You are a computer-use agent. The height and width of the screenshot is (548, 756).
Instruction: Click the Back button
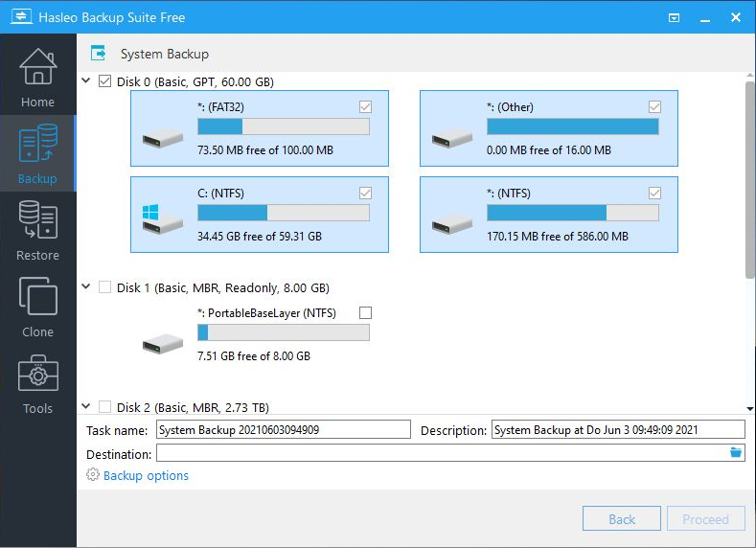[x=622, y=518]
